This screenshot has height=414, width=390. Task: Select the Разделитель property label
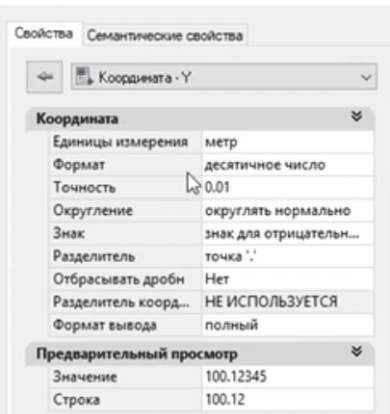94,256
